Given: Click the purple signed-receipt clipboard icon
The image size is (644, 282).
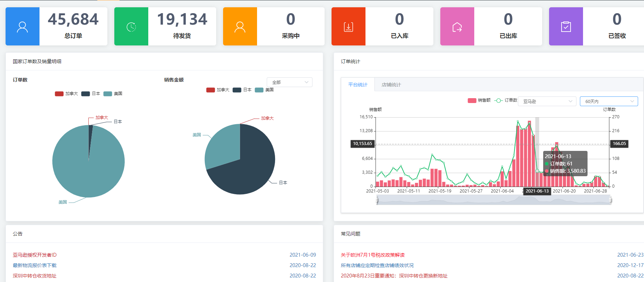Looking at the screenshot, I should coord(566,27).
